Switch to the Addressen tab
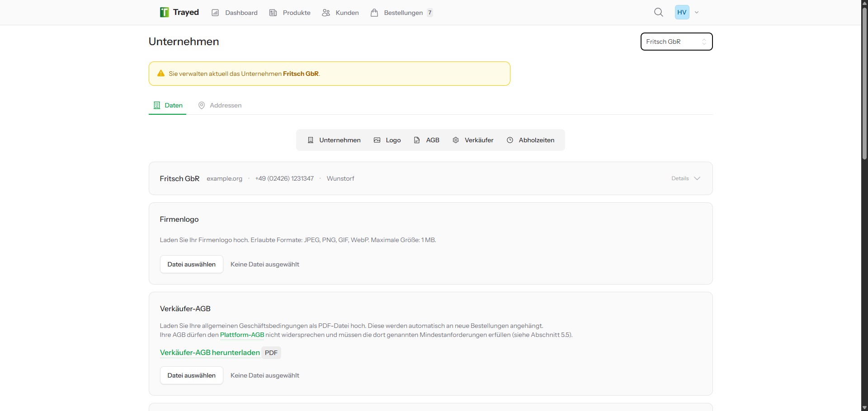 [x=220, y=105]
